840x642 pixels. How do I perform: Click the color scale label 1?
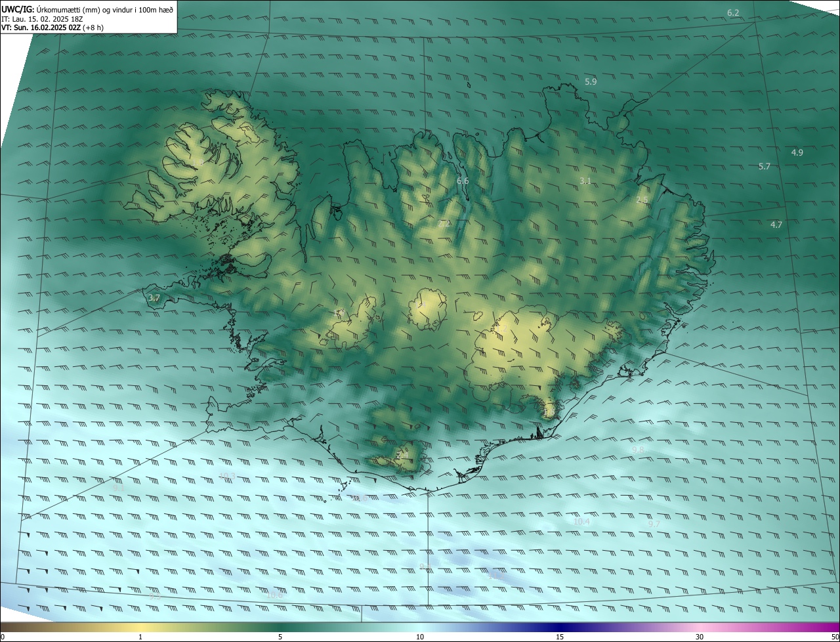coord(140,637)
